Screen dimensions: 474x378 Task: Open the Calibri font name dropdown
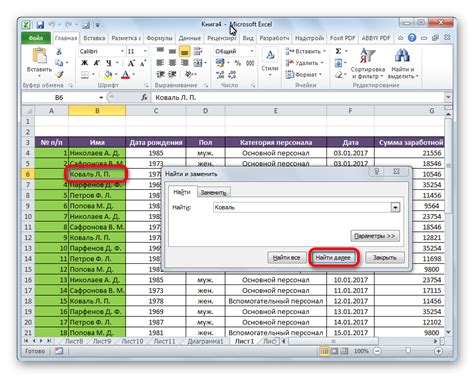pyautogui.click(x=122, y=51)
